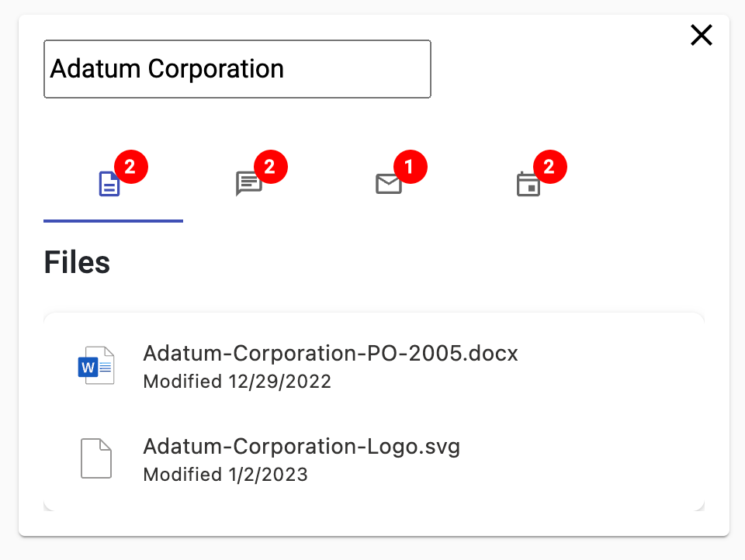The image size is (745, 560).
Task: Click the Modified 1/2/2023 date text
Action: [x=225, y=474]
